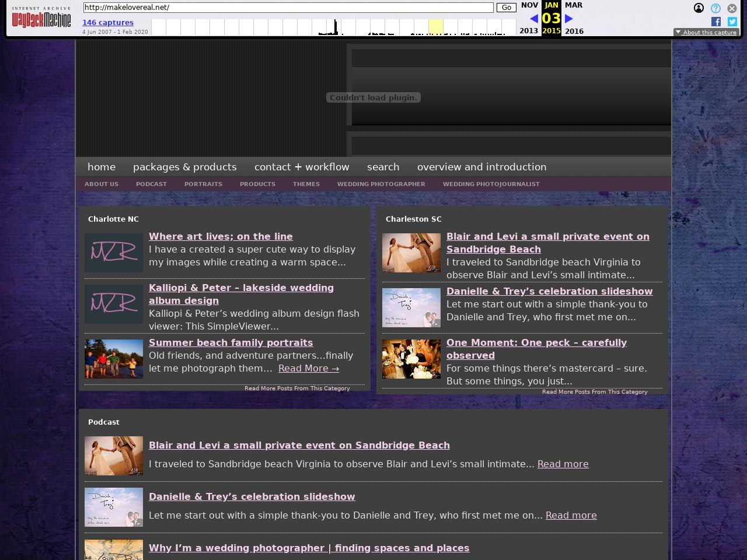Share capture on Facebook
The width and height of the screenshot is (747, 560).
pyautogui.click(x=716, y=22)
